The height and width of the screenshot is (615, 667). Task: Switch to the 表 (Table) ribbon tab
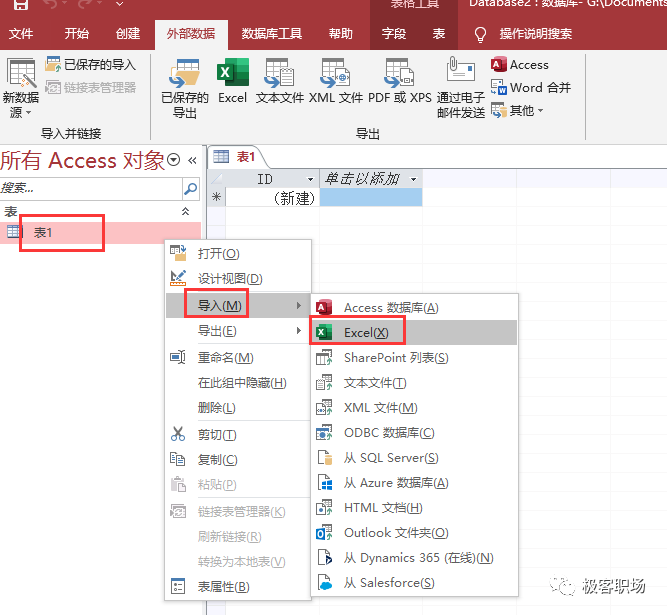[x=439, y=34]
